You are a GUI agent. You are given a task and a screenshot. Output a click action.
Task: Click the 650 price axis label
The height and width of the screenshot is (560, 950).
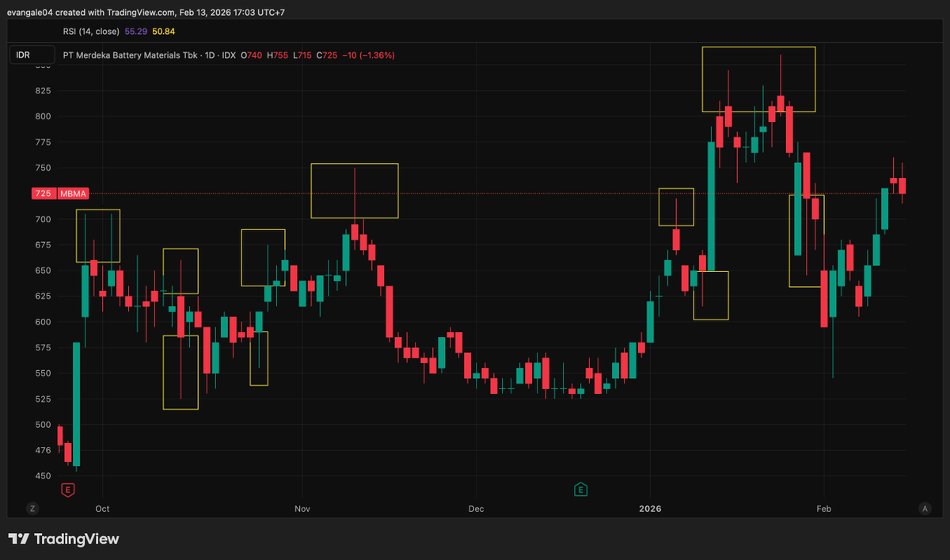tap(43, 271)
